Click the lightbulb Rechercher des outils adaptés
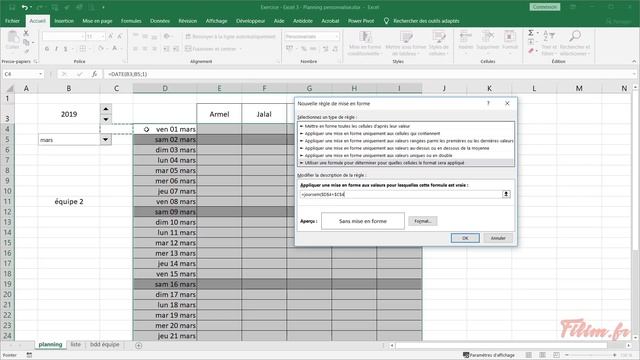Screen dimensions: 640x360 pos(386,21)
